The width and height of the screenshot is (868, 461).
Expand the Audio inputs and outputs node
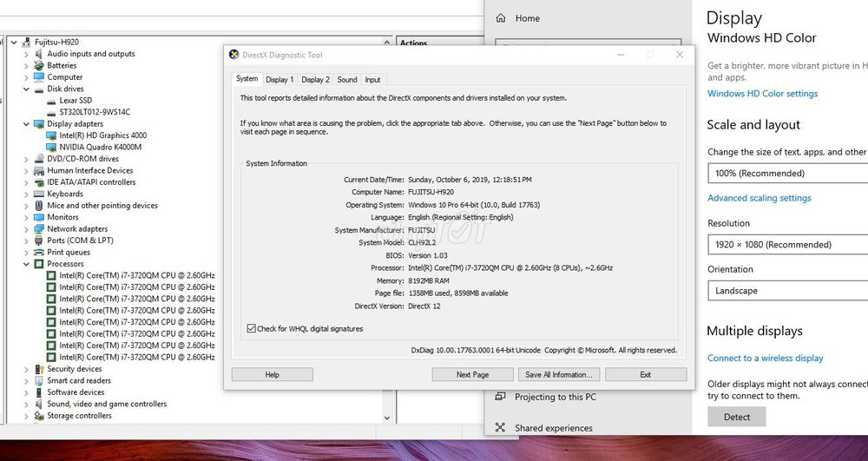coord(26,54)
